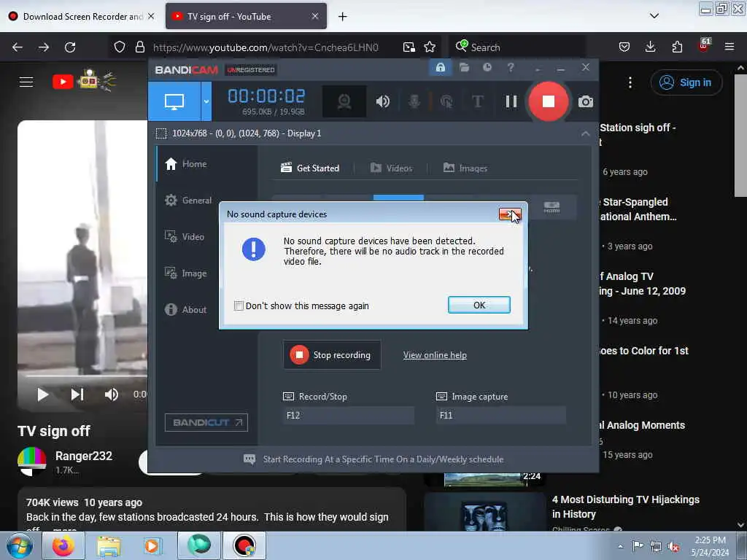Click the YouTube logo

tap(83, 82)
